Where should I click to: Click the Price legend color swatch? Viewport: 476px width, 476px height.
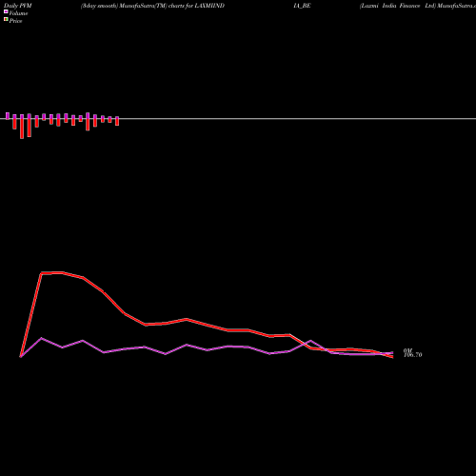tap(6, 20)
